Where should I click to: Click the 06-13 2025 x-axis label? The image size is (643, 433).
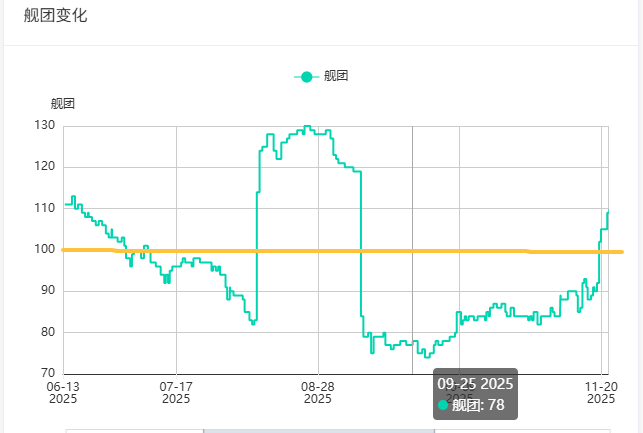tap(62, 391)
